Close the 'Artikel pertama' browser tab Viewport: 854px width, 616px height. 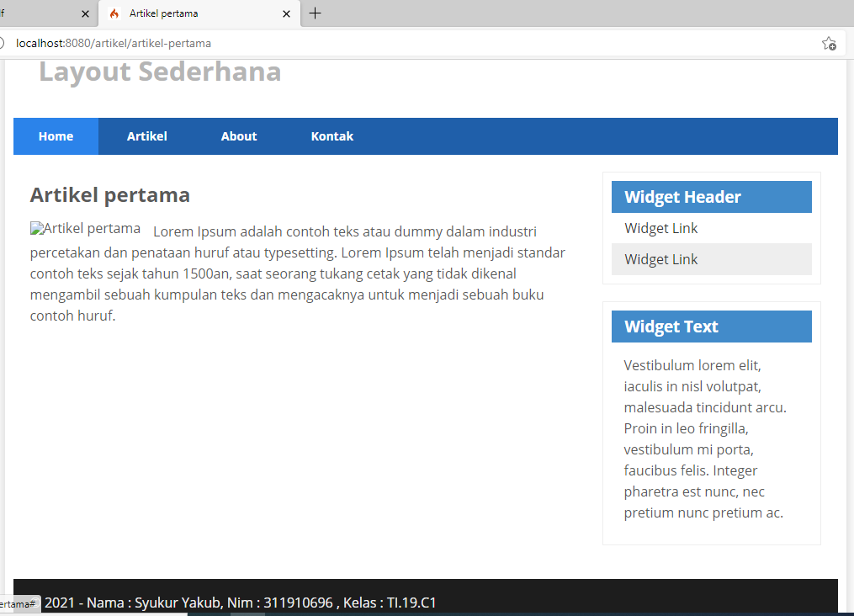286,13
